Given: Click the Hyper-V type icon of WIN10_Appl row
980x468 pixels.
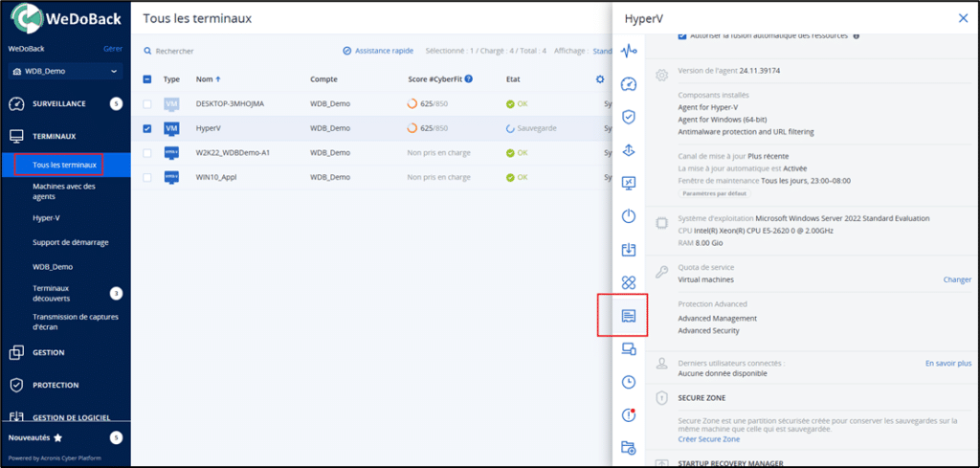Looking at the screenshot, I should coord(171,177).
